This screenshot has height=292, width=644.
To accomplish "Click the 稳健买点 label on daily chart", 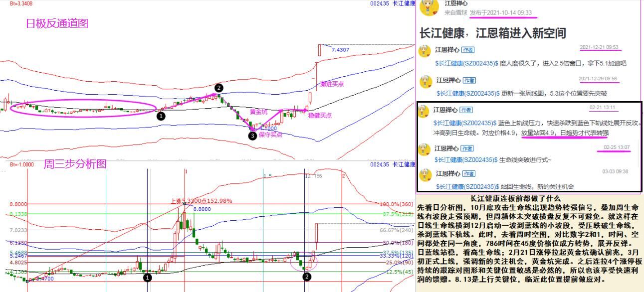I will point(320,116).
